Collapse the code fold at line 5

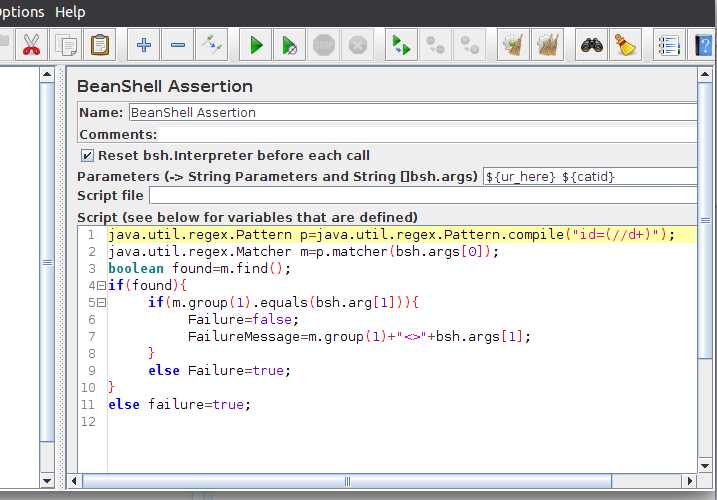pyautogui.click(x=102, y=303)
